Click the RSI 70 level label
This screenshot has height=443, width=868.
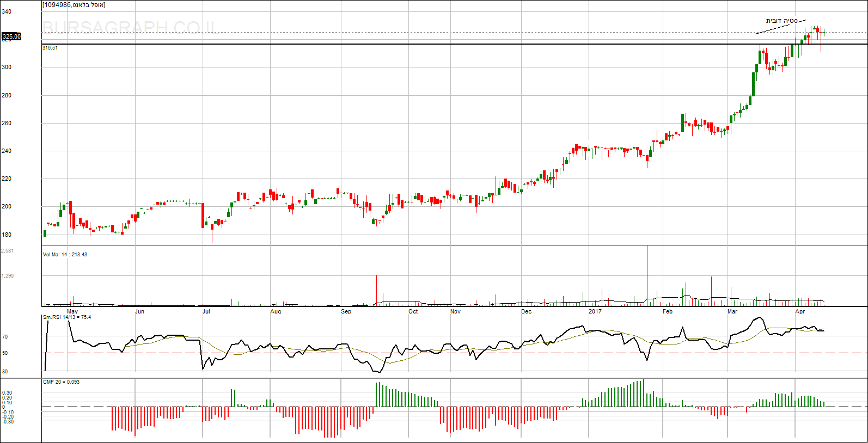coord(5,337)
